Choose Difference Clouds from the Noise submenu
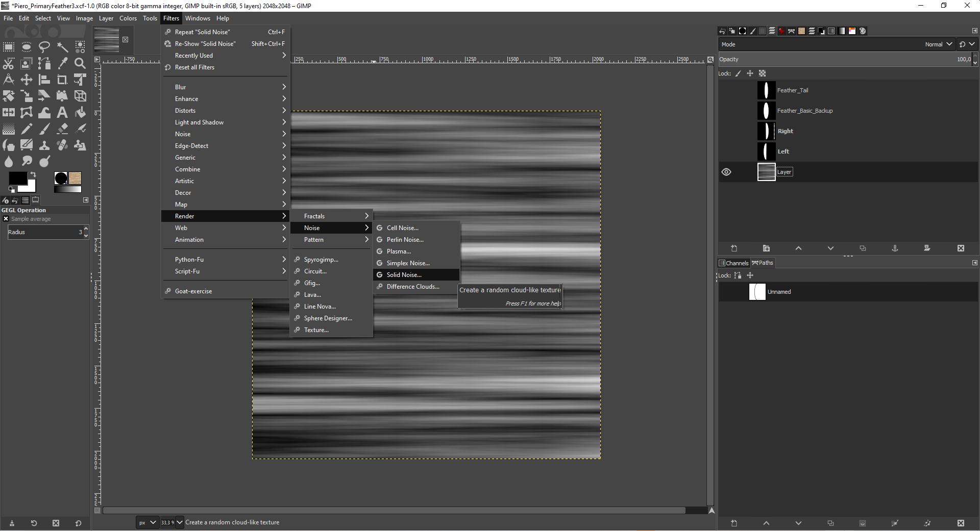The height and width of the screenshot is (531, 980). pyautogui.click(x=413, y=286)
